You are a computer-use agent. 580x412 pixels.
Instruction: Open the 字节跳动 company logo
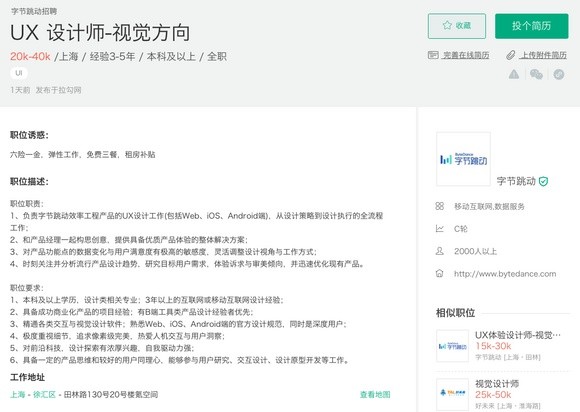coord(463,159)
